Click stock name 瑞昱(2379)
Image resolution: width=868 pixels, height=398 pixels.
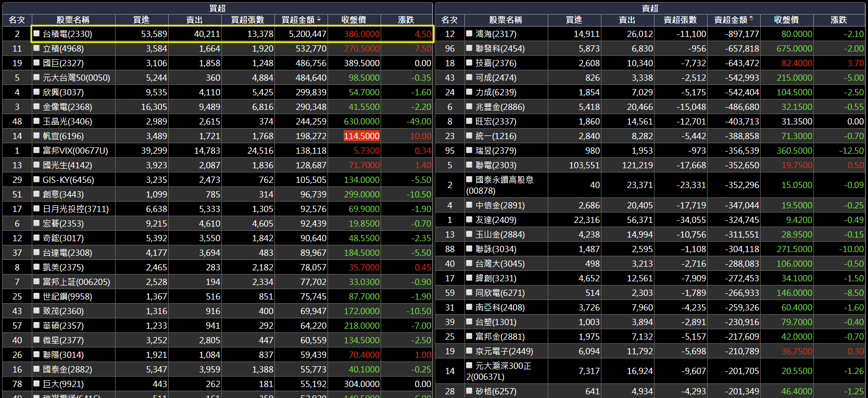click(x=496, y=151)
